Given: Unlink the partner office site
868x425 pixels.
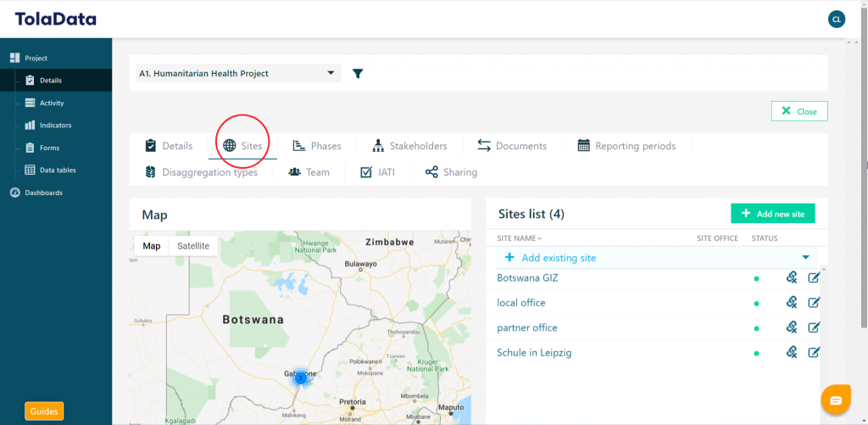Looking at the screenshot, I should [792, 327].
